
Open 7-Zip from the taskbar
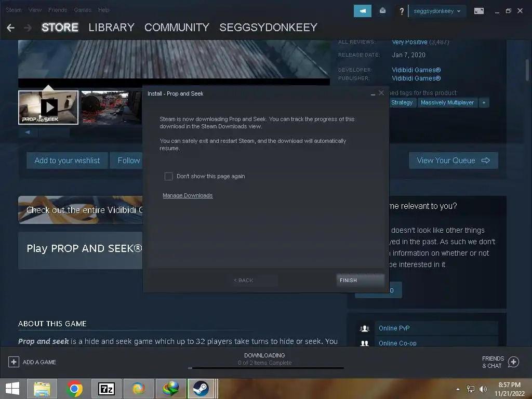(x=106, y=389)
